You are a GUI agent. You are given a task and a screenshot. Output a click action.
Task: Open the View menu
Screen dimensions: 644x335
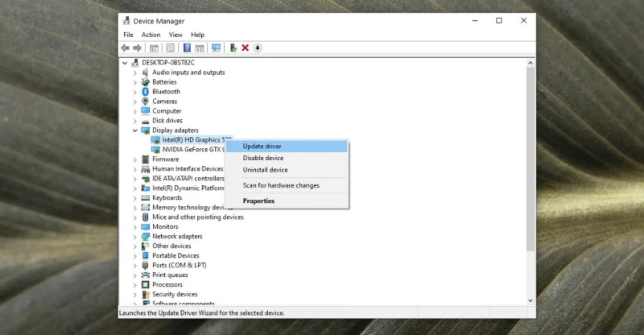tap(175, 35)
